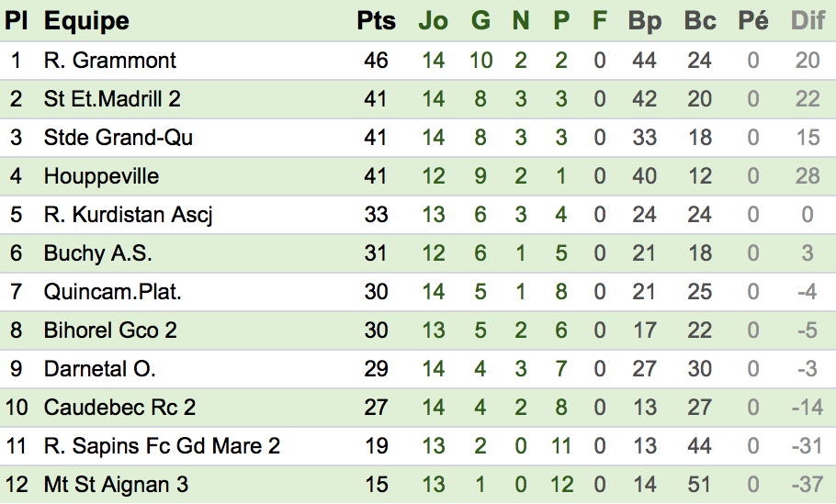Click the Dif column header
This screenshot has width=836, height=504.
coord(808,21)
